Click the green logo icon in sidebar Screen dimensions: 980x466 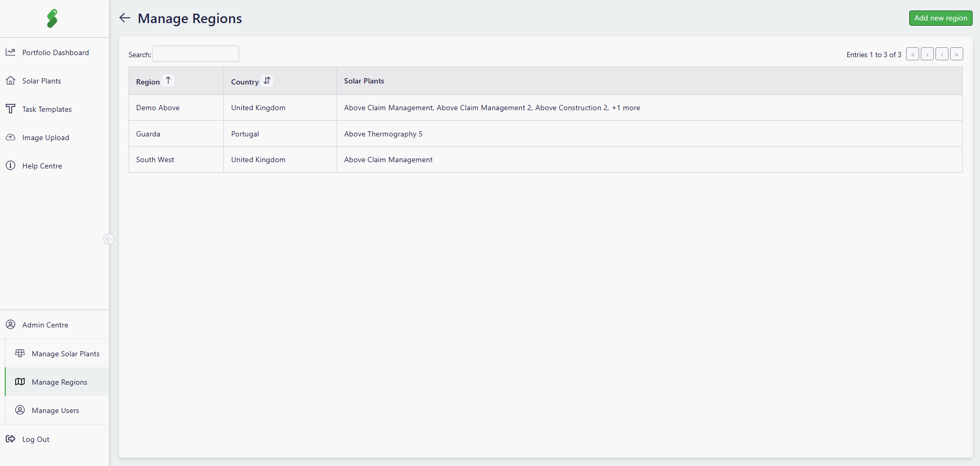[x=52, y=18]
